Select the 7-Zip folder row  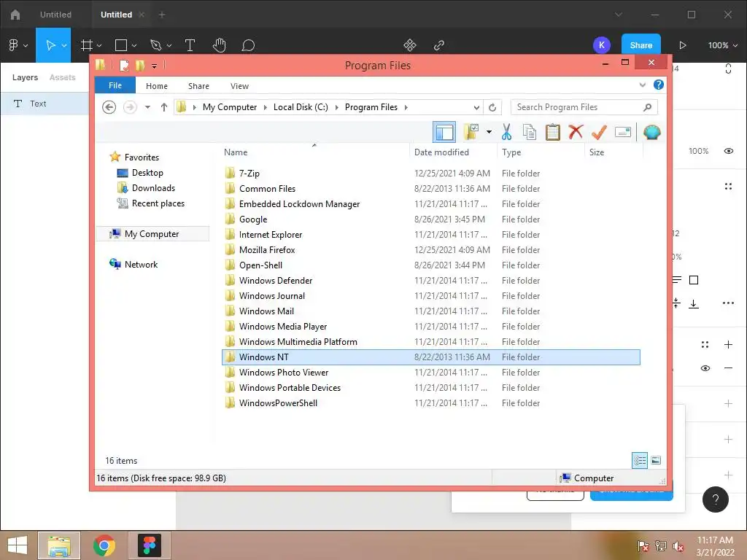coord(431,174)
